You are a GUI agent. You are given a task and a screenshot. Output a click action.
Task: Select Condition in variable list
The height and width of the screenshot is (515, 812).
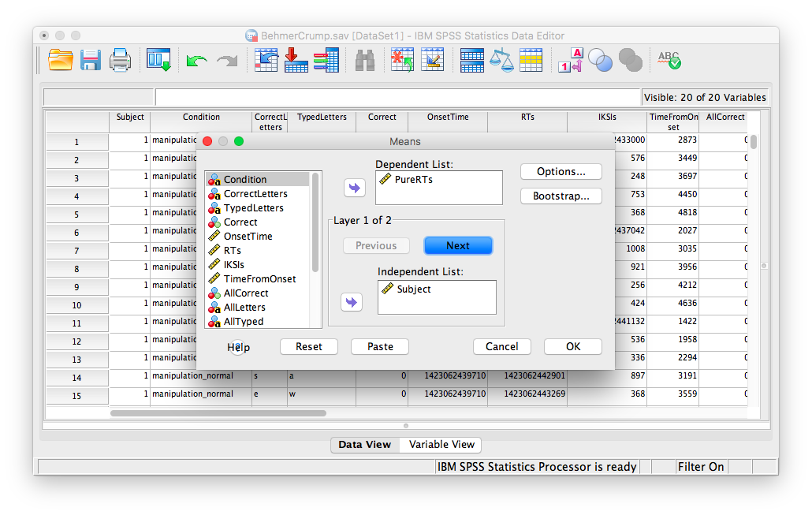[258, 179]
